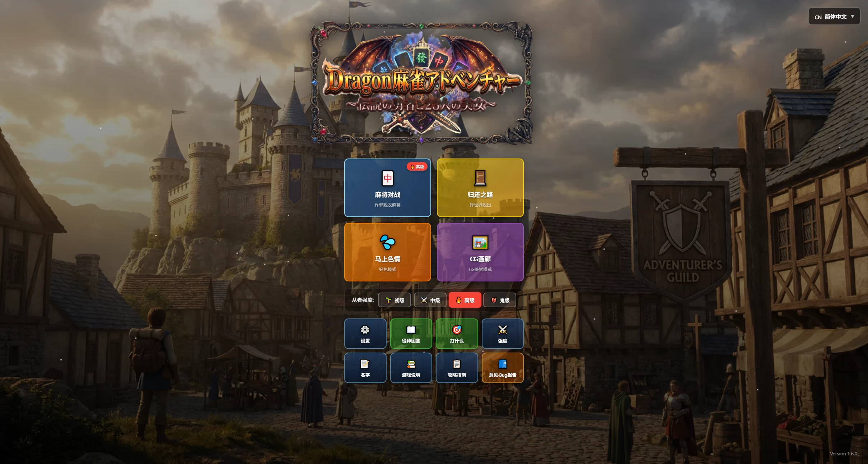Select Demon-level follower strength (鬼级)
This screenshot has width=868, height=464.
point(500,300)
